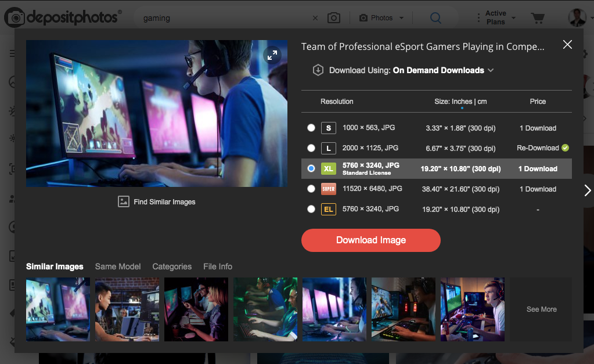Select the S 1000 × 563 resolution option
The width and height of the screenshot is (594, 364).
pos(312,128)
